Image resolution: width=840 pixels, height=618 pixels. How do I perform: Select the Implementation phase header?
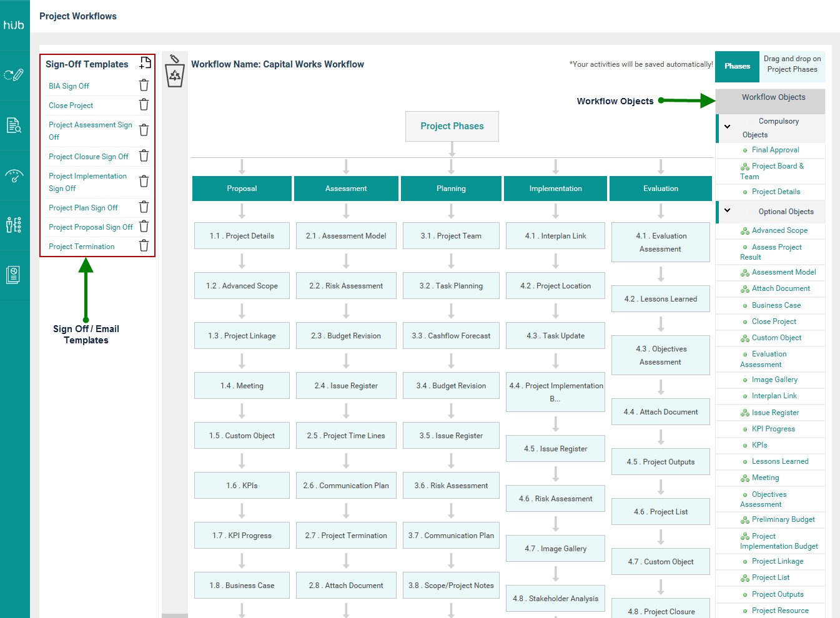click(x=555, y=189)
